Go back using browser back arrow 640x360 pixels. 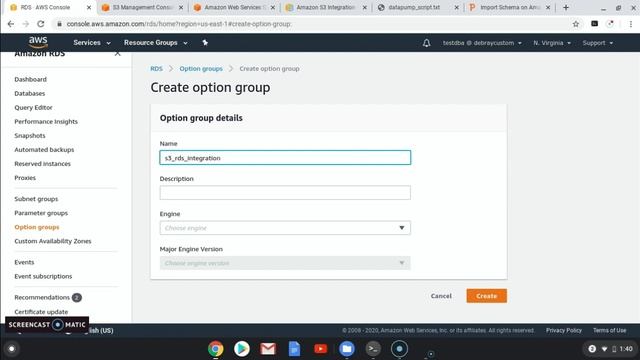pos(11,24)
